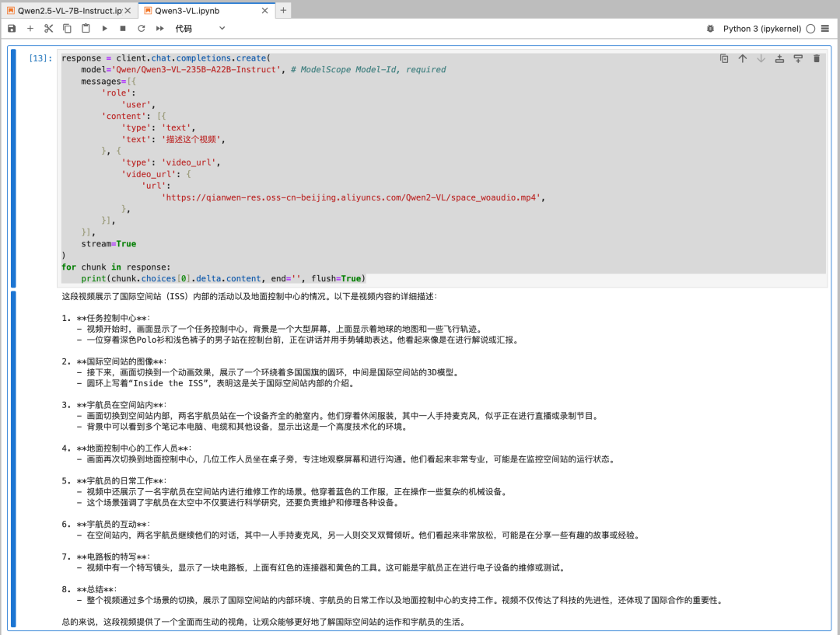Restart kernel and run all cells
This screenshot has height=635, width=840.
tap(159, 29)
